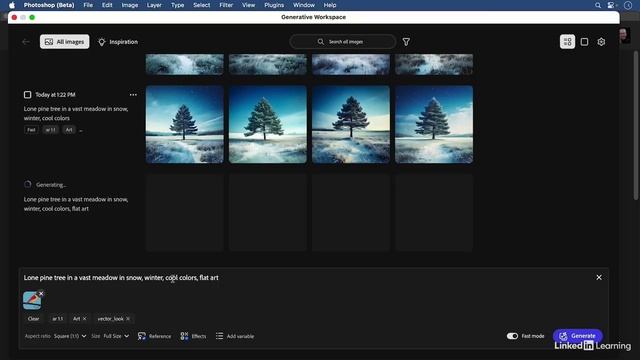Image resolution: width=640 pixels, height=360 pixels.
Task: Remove the vector_look tag chip
Action: (x=128, y=319)
